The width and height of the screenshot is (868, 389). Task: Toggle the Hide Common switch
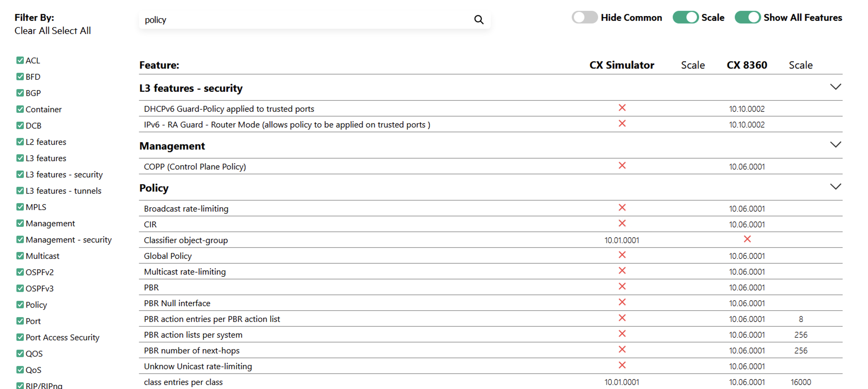click(x=585, y=17)
